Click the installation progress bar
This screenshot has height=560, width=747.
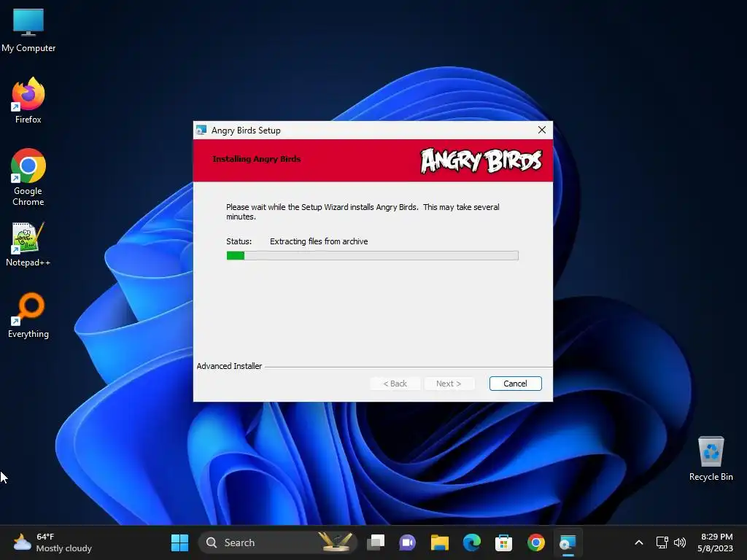click(373, 256)
